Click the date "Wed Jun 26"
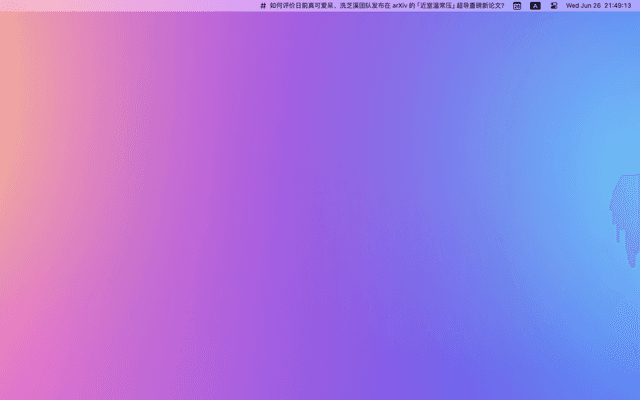This screenshot has width=640, height=400. point(583,5)
